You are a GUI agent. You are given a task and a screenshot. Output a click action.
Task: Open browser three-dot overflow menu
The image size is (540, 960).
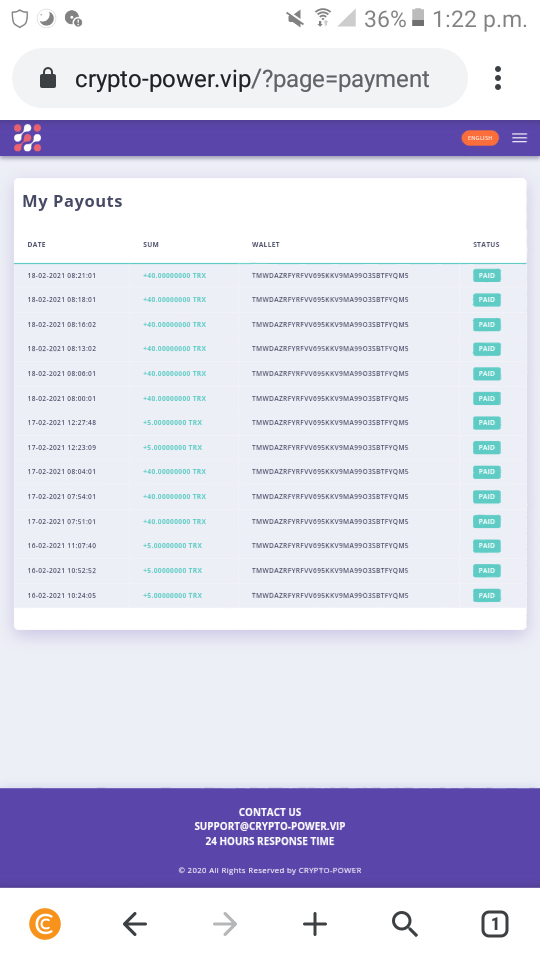point(498,78)
